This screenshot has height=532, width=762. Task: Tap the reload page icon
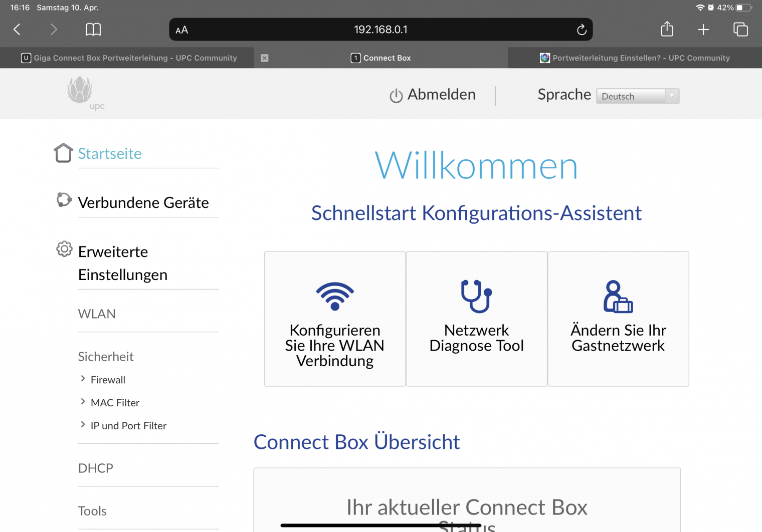pyautogui.click(x=581, y=30)
